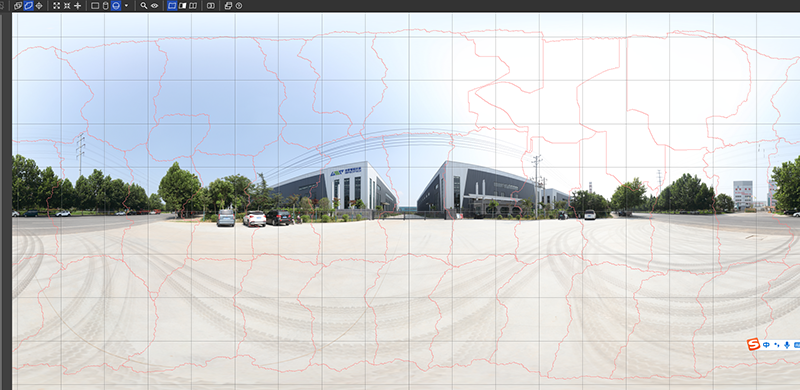Select the half-filled image view icon
The width and height of the screenshot is (800, 390).
pos(183,6)
